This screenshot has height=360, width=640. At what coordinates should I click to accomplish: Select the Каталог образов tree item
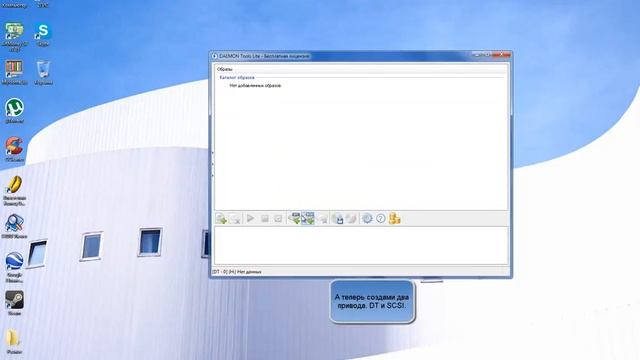click(x=237, y=78)
